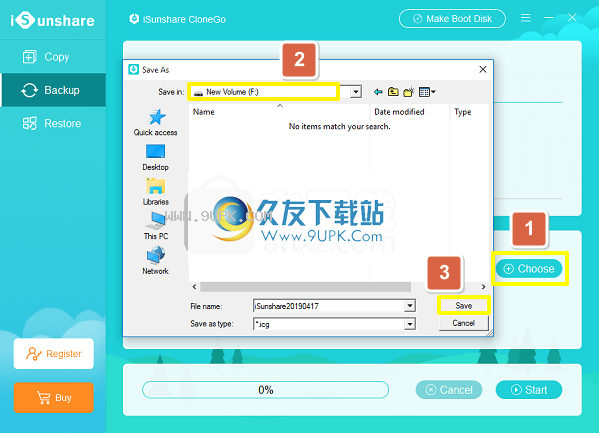Click the iSunshare CloneGo title icon
The image size is (602, 438).
(x=134, y=18)
